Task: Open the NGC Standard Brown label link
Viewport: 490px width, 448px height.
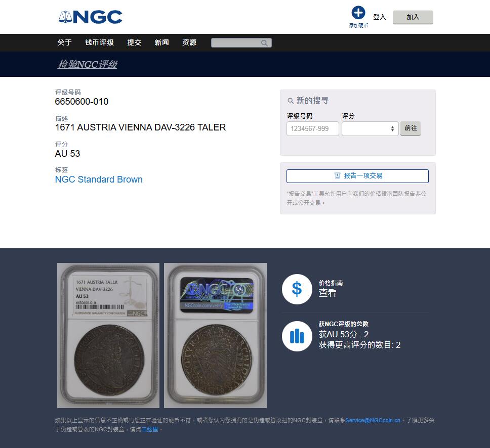Action: pyautogui.click(x=99, y=180)
